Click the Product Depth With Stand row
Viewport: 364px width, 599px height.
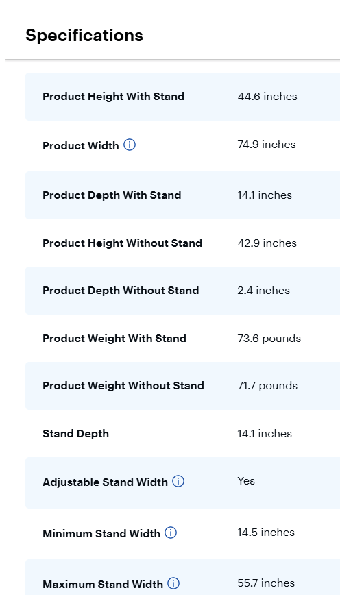182,195
